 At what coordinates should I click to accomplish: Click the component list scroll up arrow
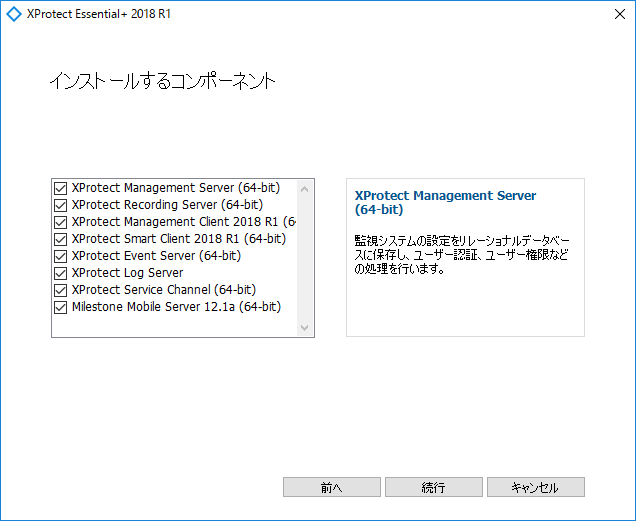click(305, 189)
